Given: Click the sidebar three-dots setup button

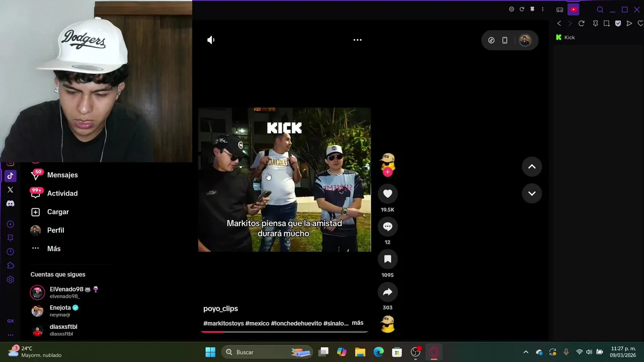Looking at the screenshot, I should [10, 335].
